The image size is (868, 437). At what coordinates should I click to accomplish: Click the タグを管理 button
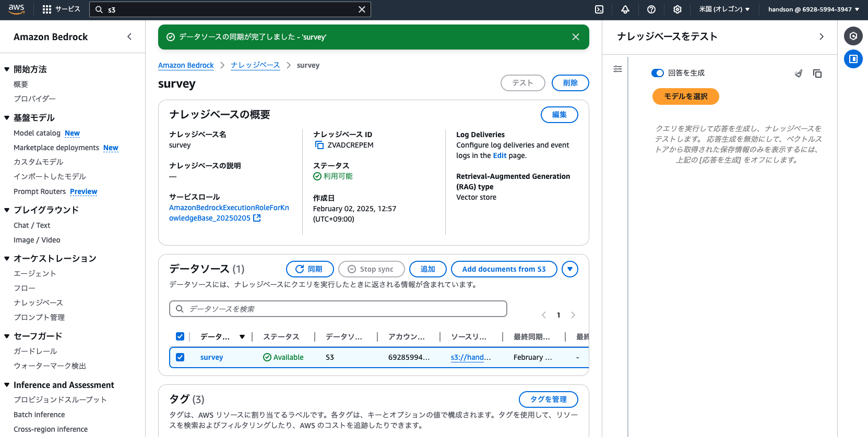pyautogui.click(x=549, y=399)
